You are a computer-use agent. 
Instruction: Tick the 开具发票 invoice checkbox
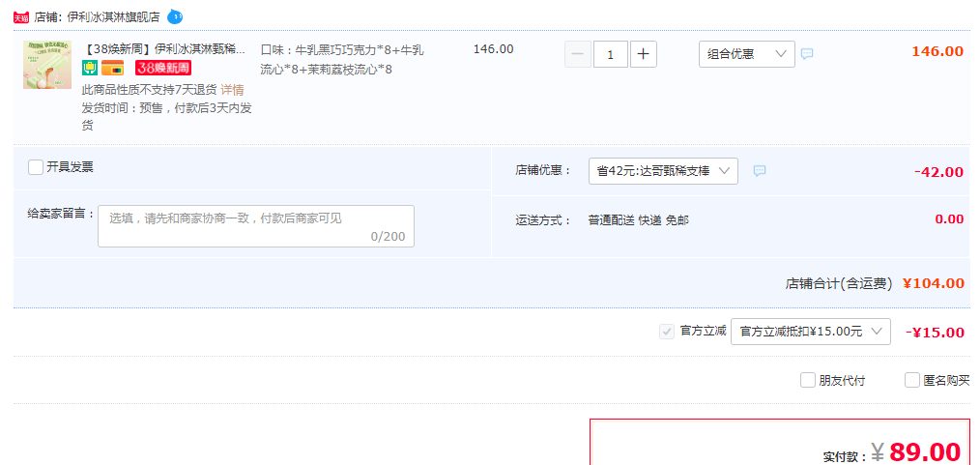[x=36, y=167]
